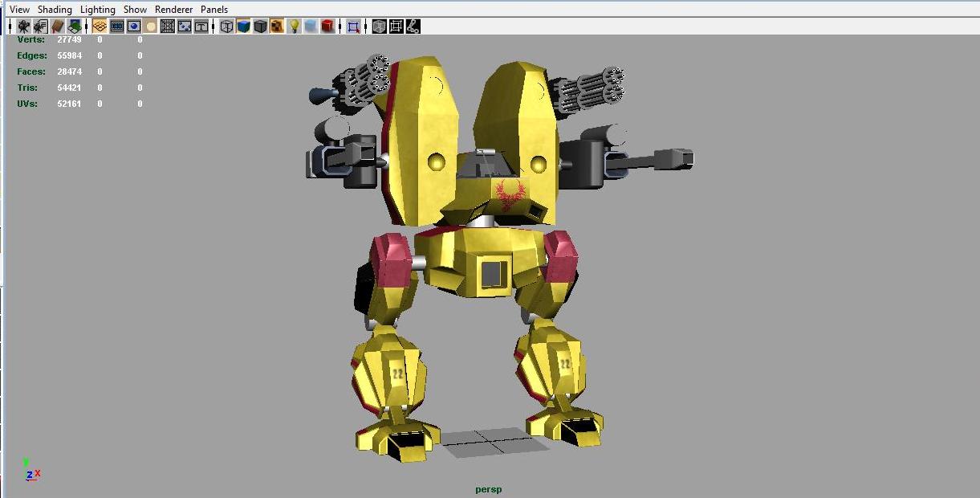Toggle Textured display checker cube
Image resolution: width=980 pixels, height=498 pixels.
[x=277, y=27]
